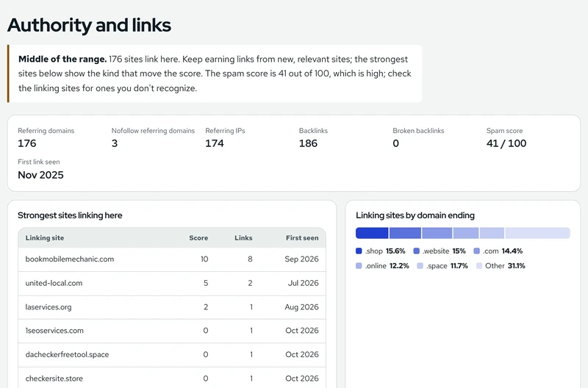The image size is (588, 388).
Task: Select 1seoservices.com in the table
Action: 54,331
